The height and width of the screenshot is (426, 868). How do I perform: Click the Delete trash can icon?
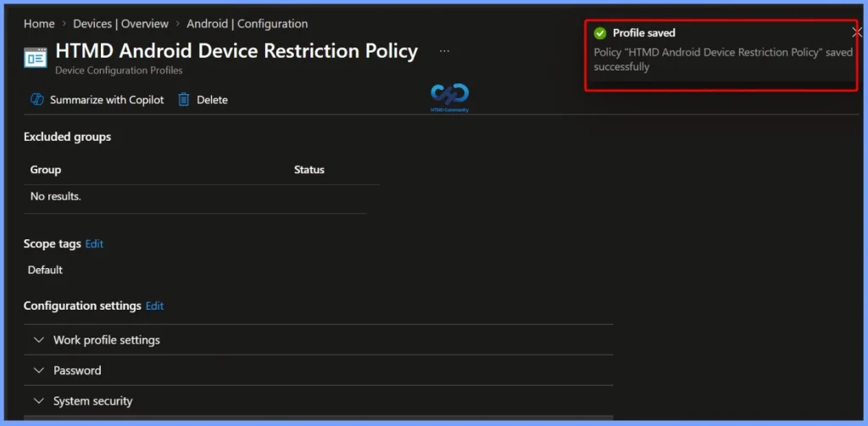pos(184,100)
